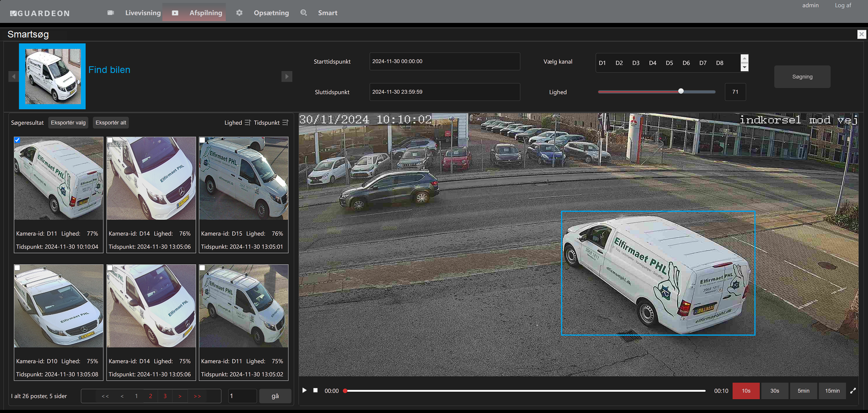This screenshot has height=413, width=868.
Task: Go to last results page (>>)
Action: click(x=197, y=396)
